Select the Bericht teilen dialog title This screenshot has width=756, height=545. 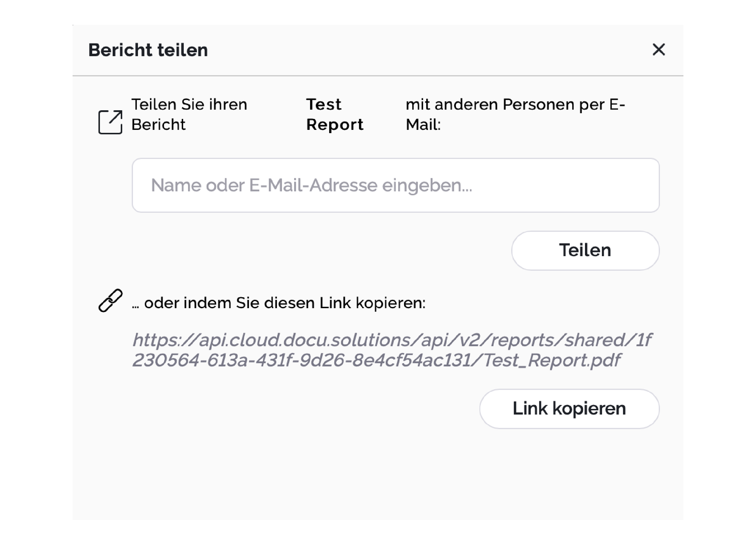click(x=148, y=50)
